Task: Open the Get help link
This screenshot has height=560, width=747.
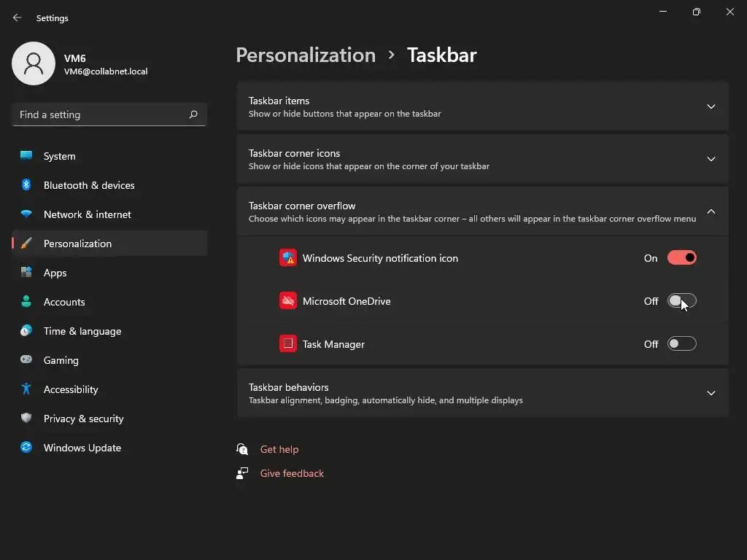Action: [x=279, y=449]
